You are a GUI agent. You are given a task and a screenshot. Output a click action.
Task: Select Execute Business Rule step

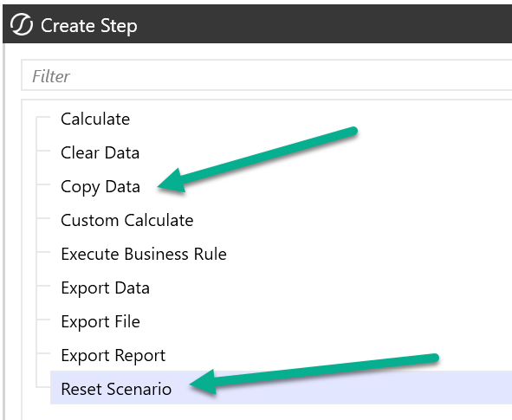pyautogui.click(x=144, y=255)
